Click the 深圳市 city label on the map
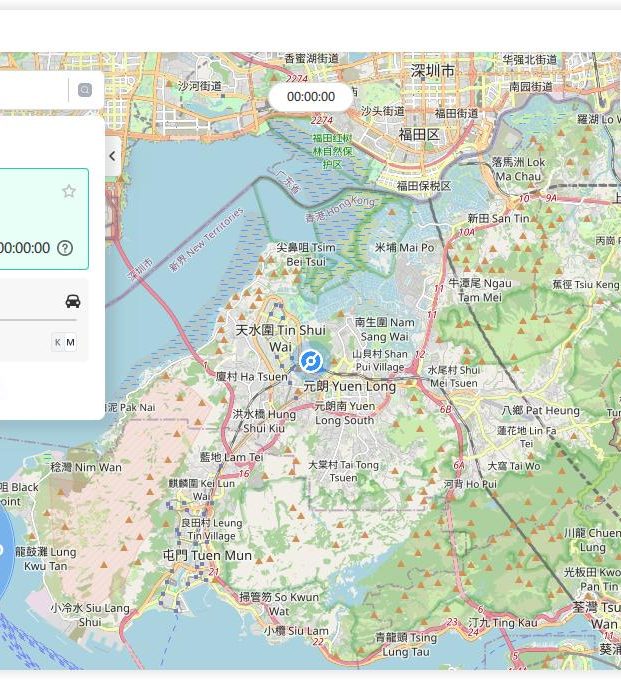Viewport: 621px width, 680px height. (432, 71)
